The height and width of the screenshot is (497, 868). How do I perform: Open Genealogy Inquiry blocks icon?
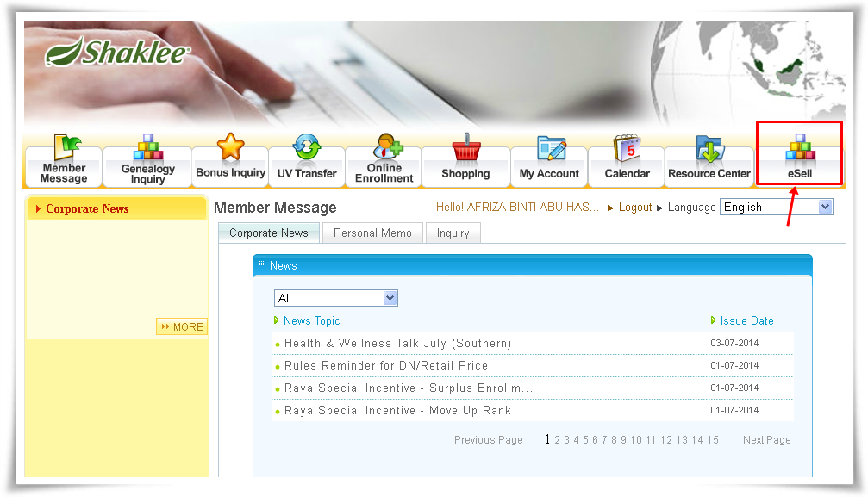click(147, 147)
